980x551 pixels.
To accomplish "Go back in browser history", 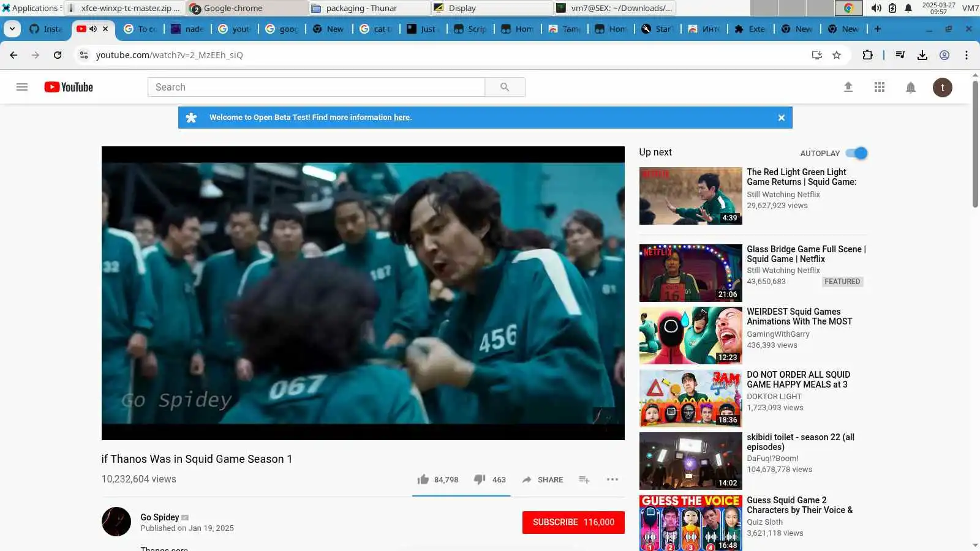I will (13, 55).
